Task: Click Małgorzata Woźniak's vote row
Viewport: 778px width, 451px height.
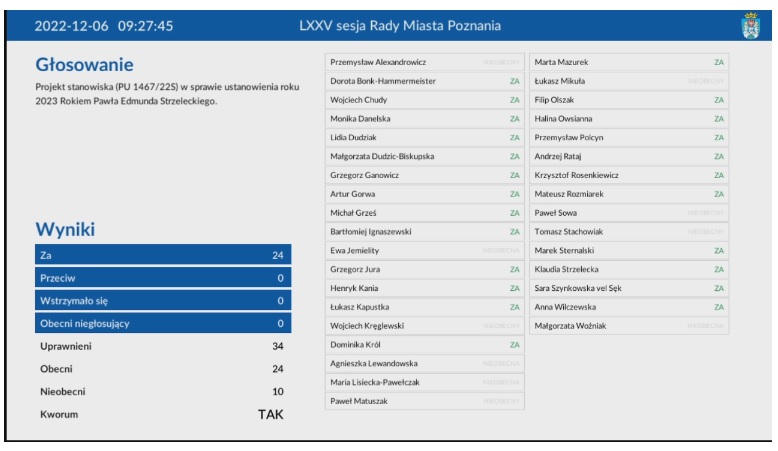Action: point(629,325)
